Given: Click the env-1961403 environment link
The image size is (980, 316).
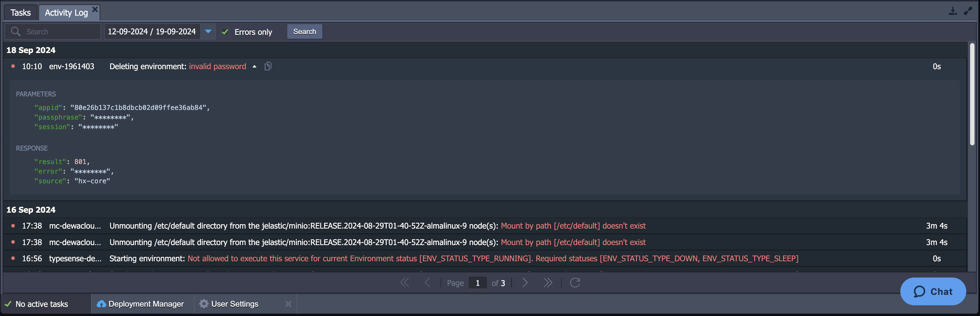Looking at the screenshot, I should 71,66.
